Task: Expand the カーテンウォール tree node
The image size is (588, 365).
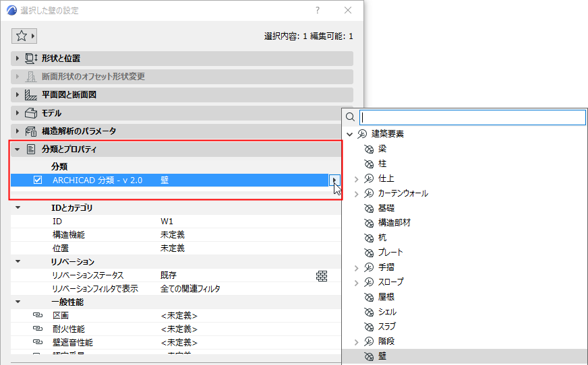Action: [x=356, y=194]
